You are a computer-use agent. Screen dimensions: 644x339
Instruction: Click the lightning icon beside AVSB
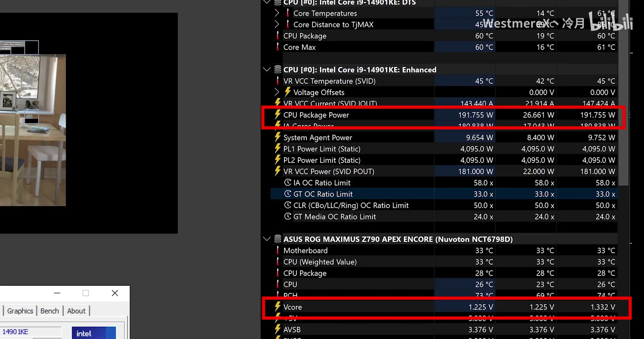click(x=277, y=329)
